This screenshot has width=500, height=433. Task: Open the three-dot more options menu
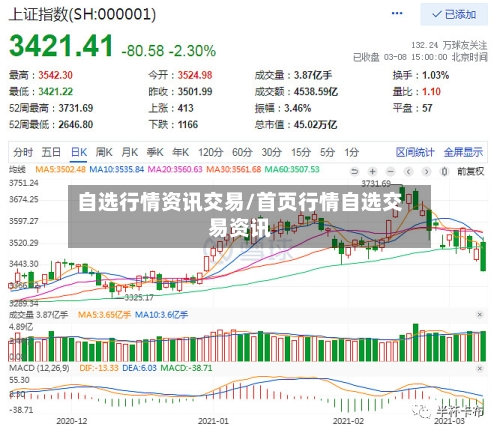tap(397, 14)
